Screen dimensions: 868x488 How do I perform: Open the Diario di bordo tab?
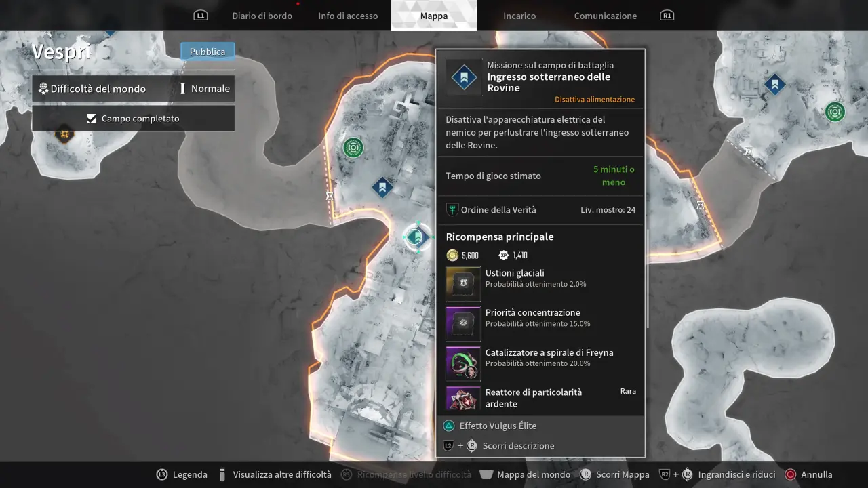262,16
